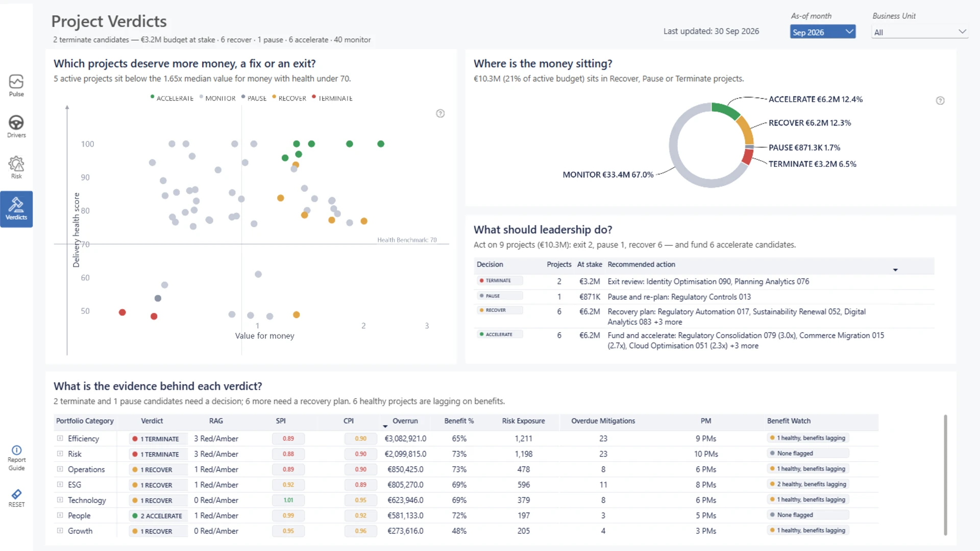Select the TERMINATE decision row badge

click(x=500, y=281)
